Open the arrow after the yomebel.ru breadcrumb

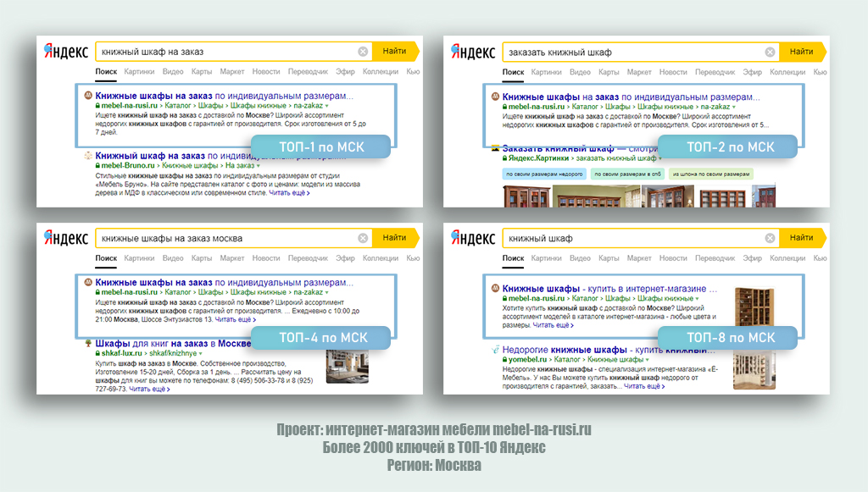647,360
